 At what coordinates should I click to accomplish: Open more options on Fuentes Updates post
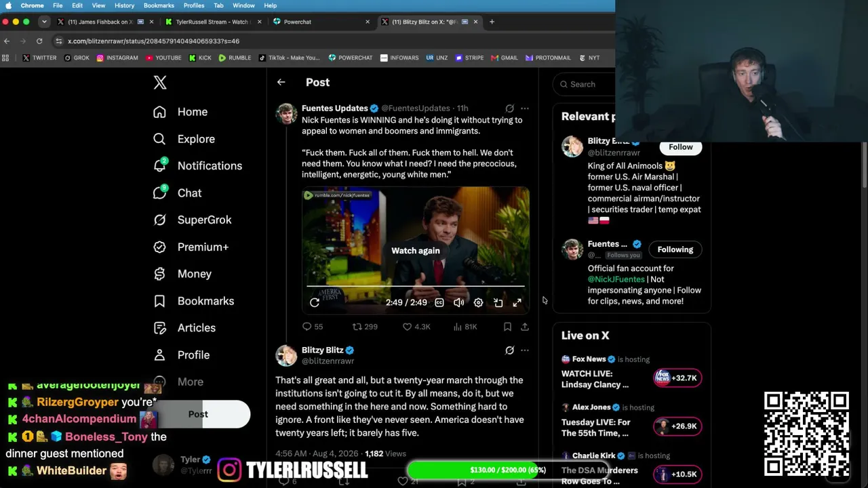(x=525, y=108)
